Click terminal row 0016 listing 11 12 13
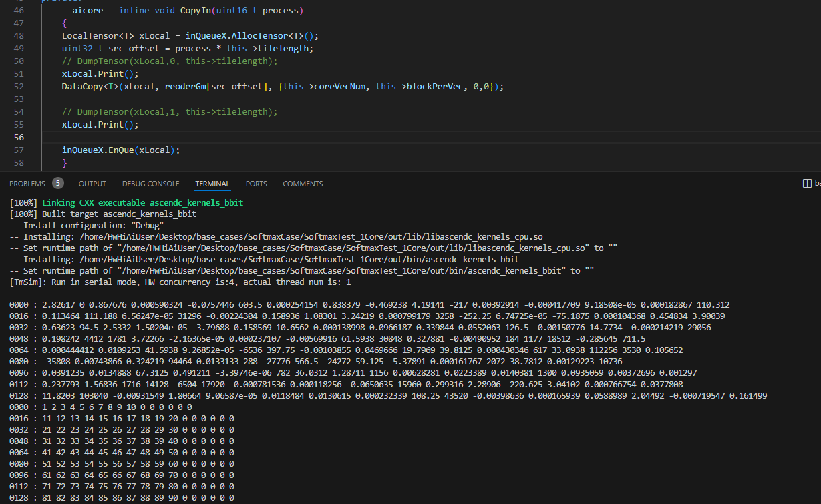 [x=122, y=418]
